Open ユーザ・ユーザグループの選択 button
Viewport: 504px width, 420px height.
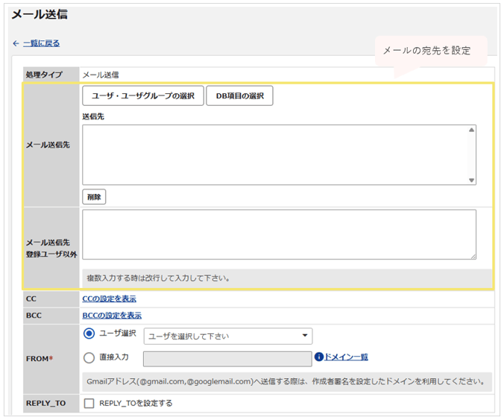click(x=143, y=95)
